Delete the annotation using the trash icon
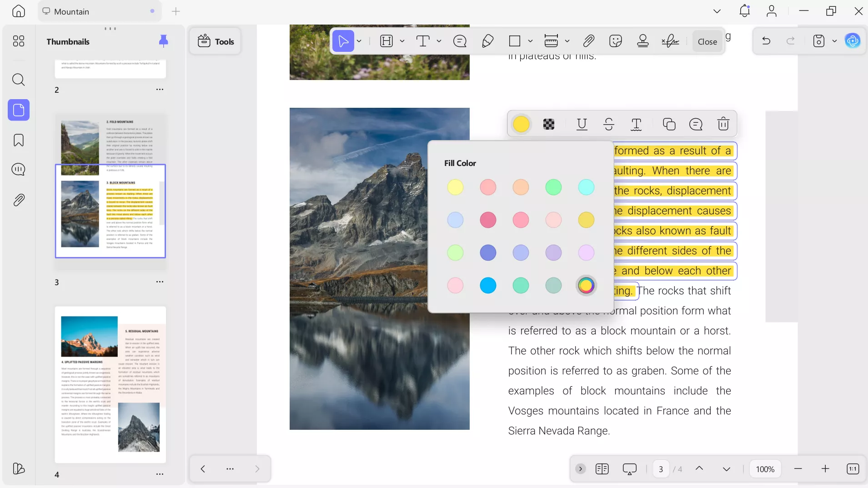The height and width of the screenshot is (488, 868). tap(723, 124)
